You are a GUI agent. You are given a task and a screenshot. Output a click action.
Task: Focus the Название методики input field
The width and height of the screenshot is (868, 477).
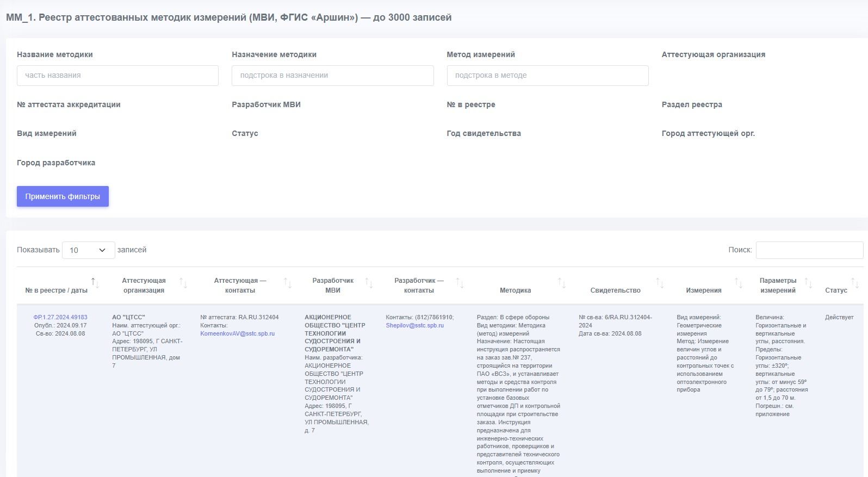click(117, 76)
